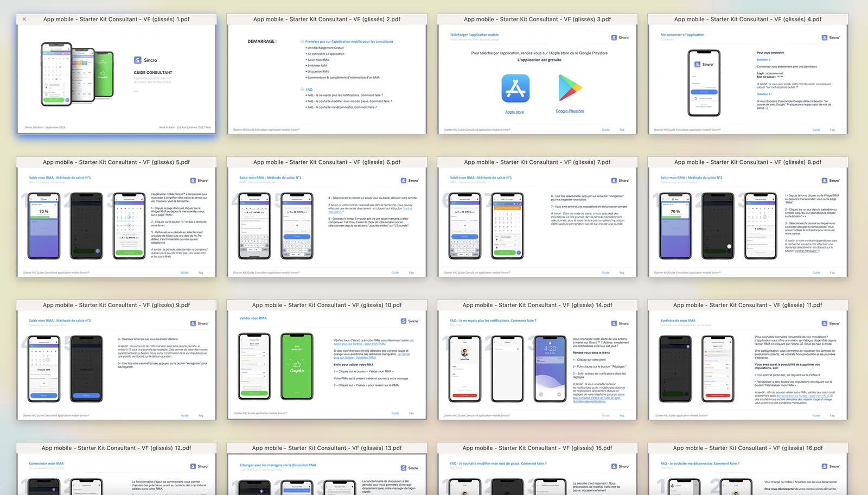868x495 pixels.
Task: Click the 'Synthèse de mon RMA' heading in 11.pdf
Action: coord(678,321)
